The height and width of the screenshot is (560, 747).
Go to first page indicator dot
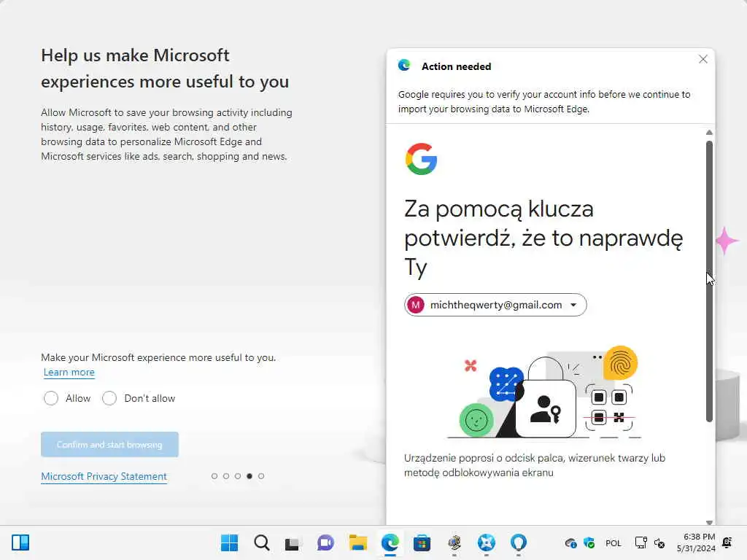point(214,476)
